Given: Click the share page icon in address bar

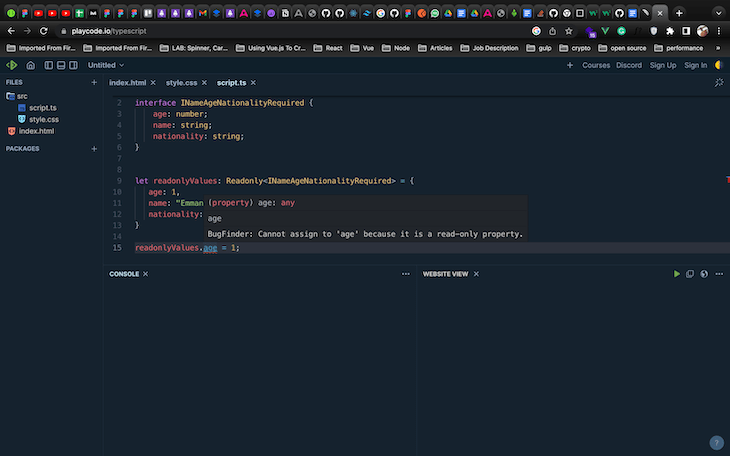Looking at the screenshot, I should (552, 31).
